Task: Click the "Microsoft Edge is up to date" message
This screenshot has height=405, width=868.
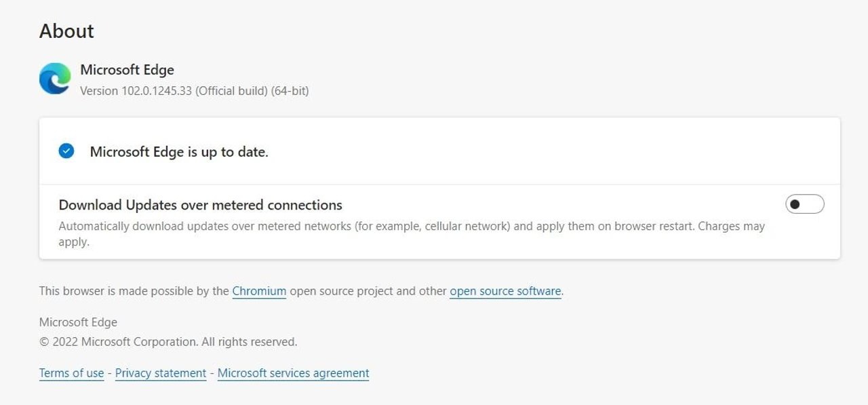Action: [179, 152]
